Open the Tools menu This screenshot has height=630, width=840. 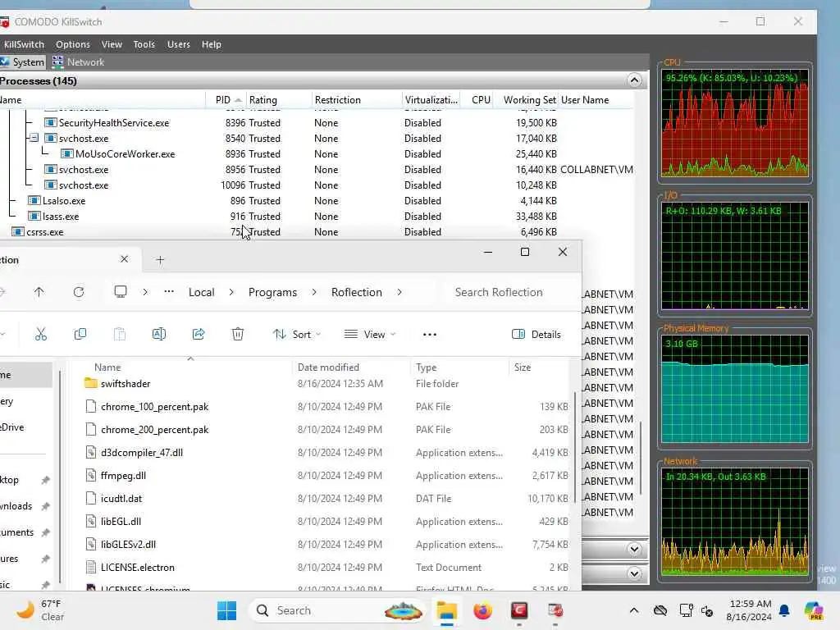pos(144,44)
